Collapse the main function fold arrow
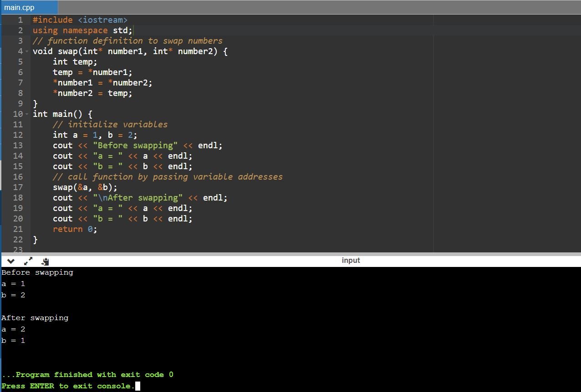The height and width of the screenshot is (392, 581). pos(27,114)
